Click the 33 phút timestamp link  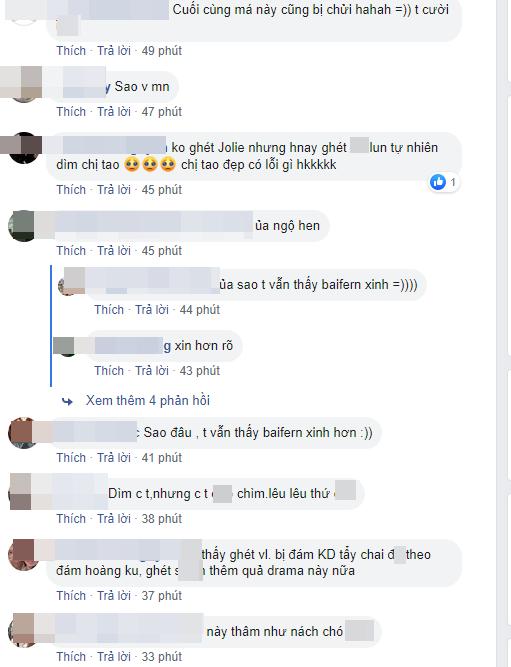[x=162, y=657]
